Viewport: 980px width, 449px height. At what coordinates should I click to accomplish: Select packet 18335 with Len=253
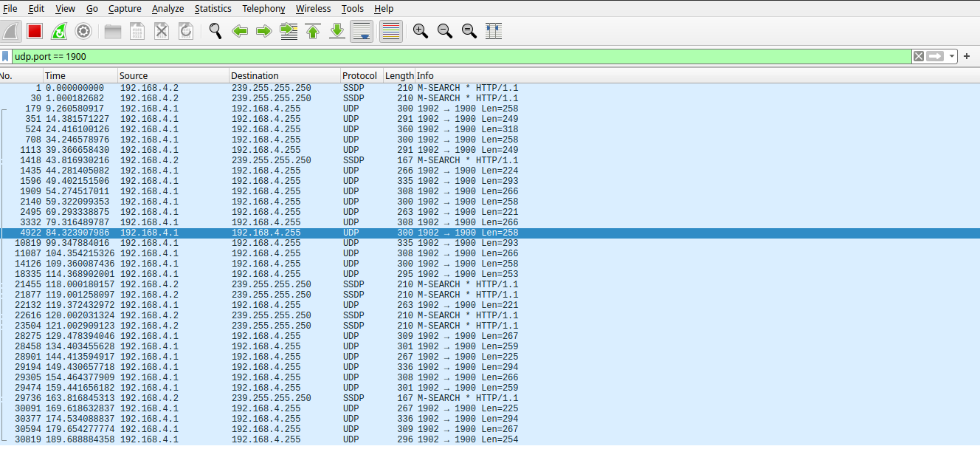click(x=490, y=274)
